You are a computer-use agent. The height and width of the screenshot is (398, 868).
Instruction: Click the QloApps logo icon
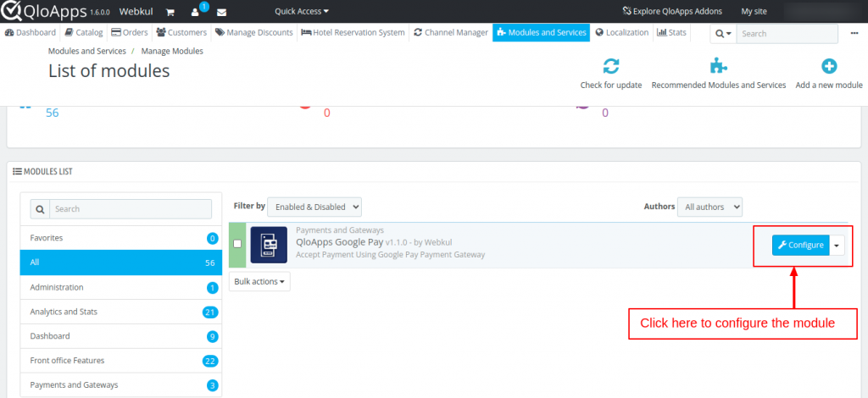point(10,11)
